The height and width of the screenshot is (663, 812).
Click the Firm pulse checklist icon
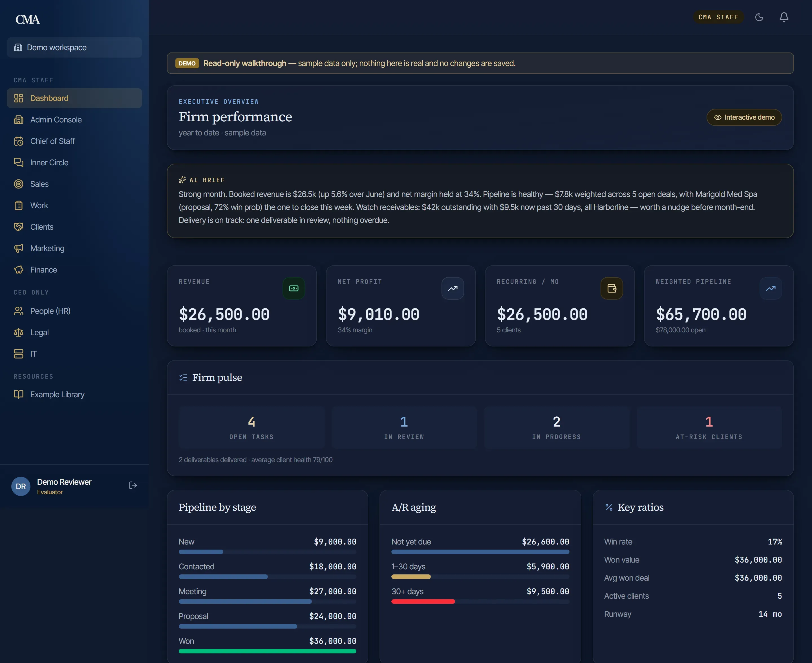(183, 377)
